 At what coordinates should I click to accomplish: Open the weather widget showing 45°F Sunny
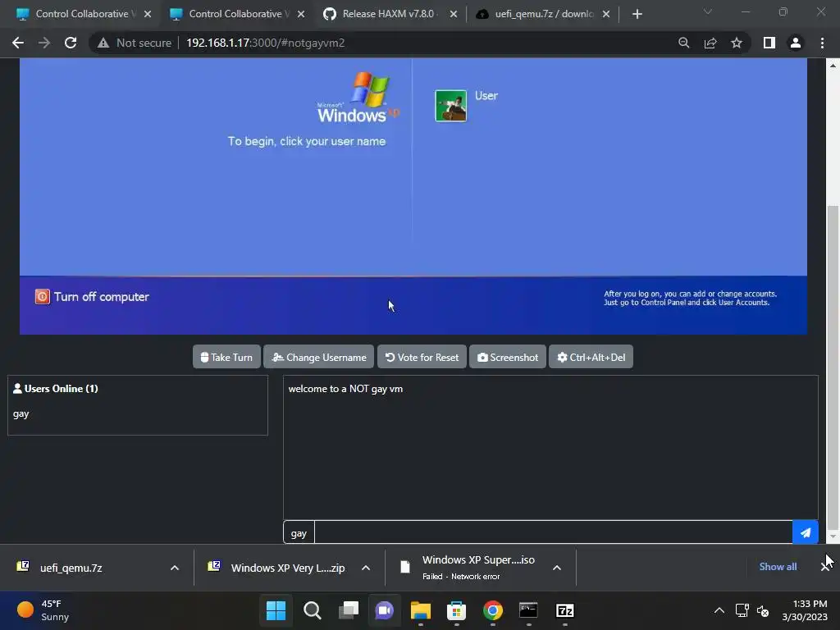click(44, 610)
